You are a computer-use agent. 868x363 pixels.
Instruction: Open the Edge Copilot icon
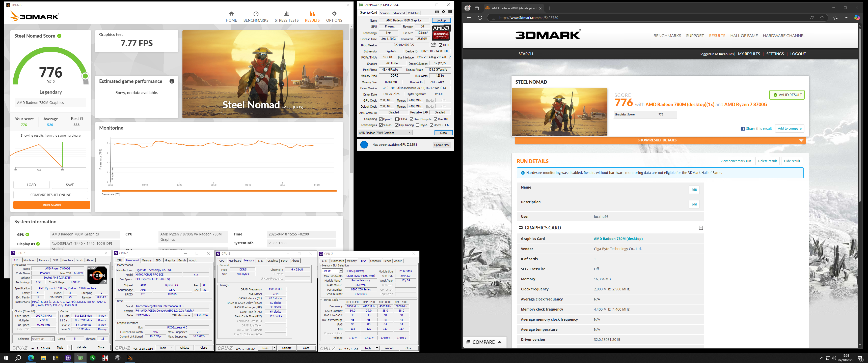coord(857,17)
